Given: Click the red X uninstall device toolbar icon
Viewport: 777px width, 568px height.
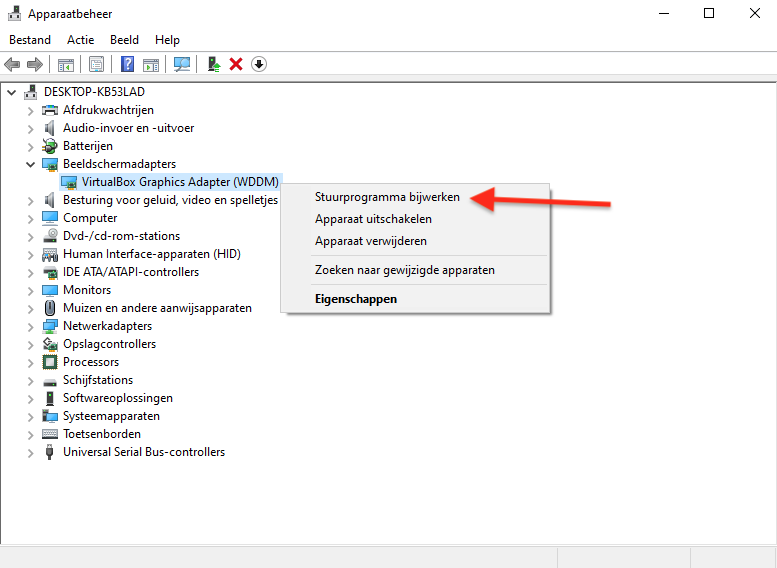Looking at the screenshot, I should (236, 64).
